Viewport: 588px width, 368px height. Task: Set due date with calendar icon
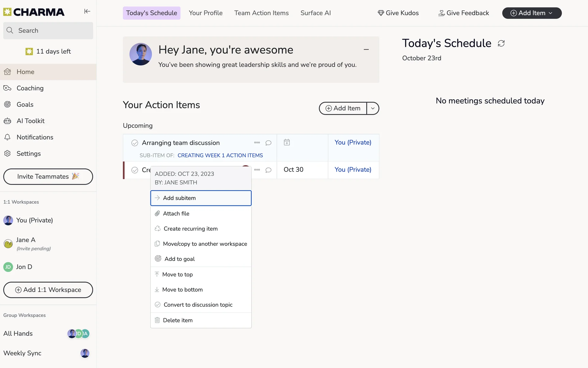287,142
